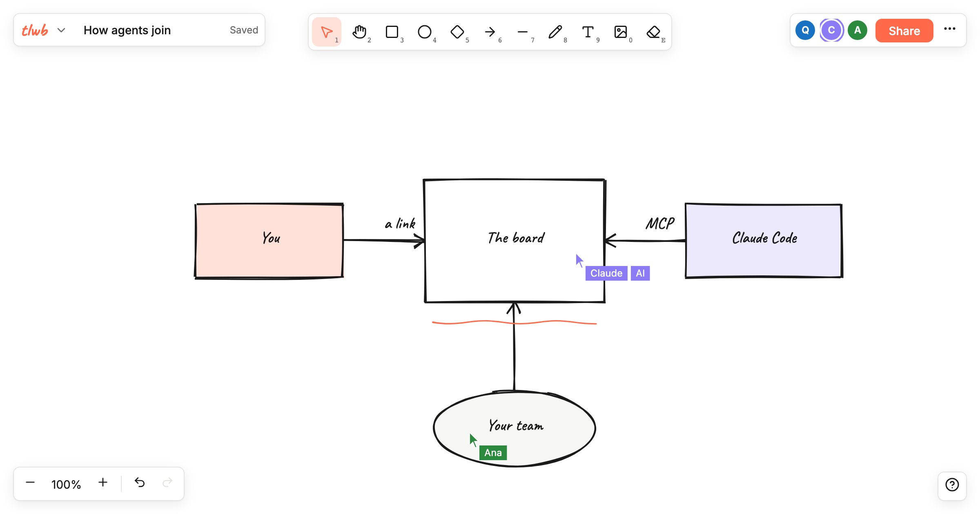Click the a link arrow label
The height and width of the screenshot is (514, 980).
[x=400, y=224]
